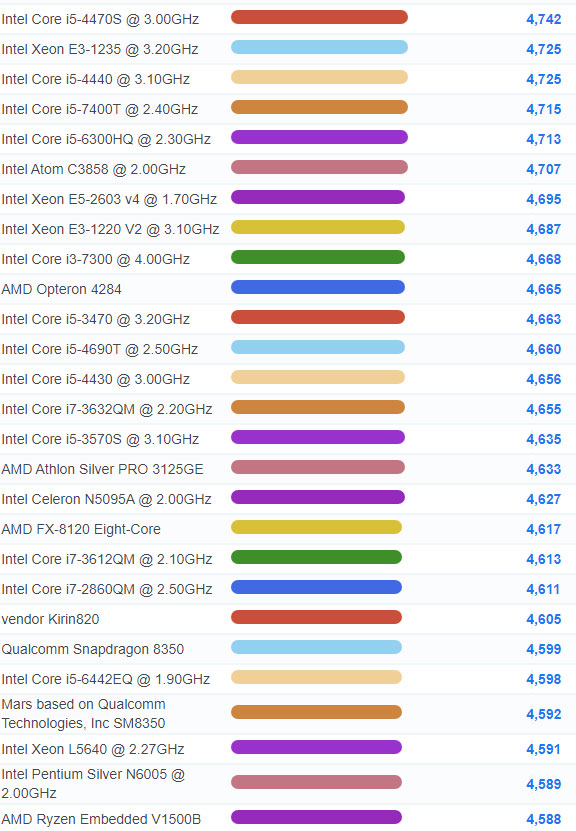This screenshot has height=831, width=576.
Task: Click the score 4,668
Action: point(544,259)
